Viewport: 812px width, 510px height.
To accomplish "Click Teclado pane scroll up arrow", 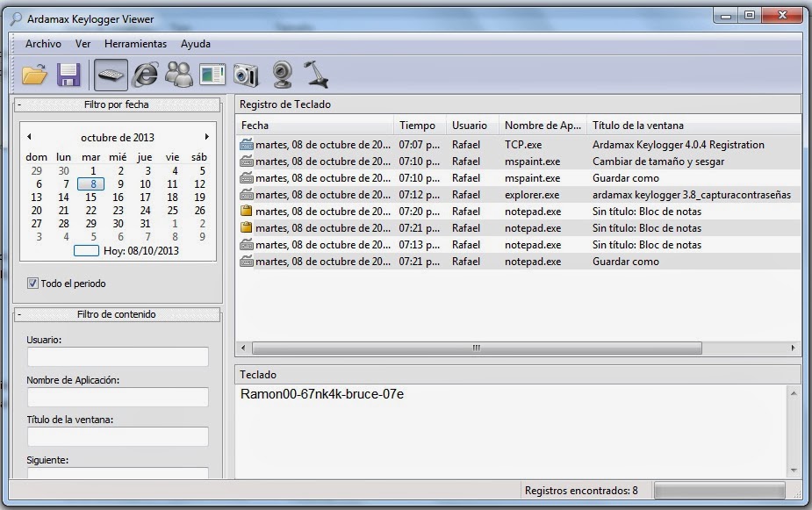I will [794, 393].
